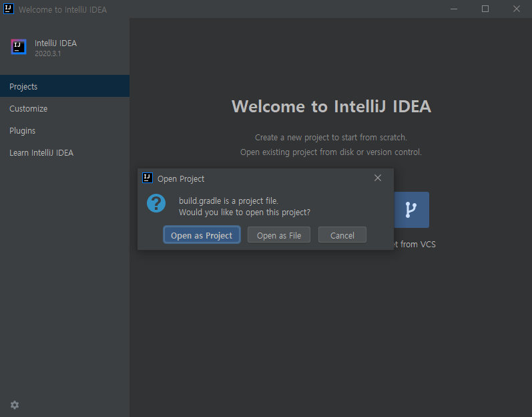Click 'Would you like to open this project?' text

pos(244,213)
